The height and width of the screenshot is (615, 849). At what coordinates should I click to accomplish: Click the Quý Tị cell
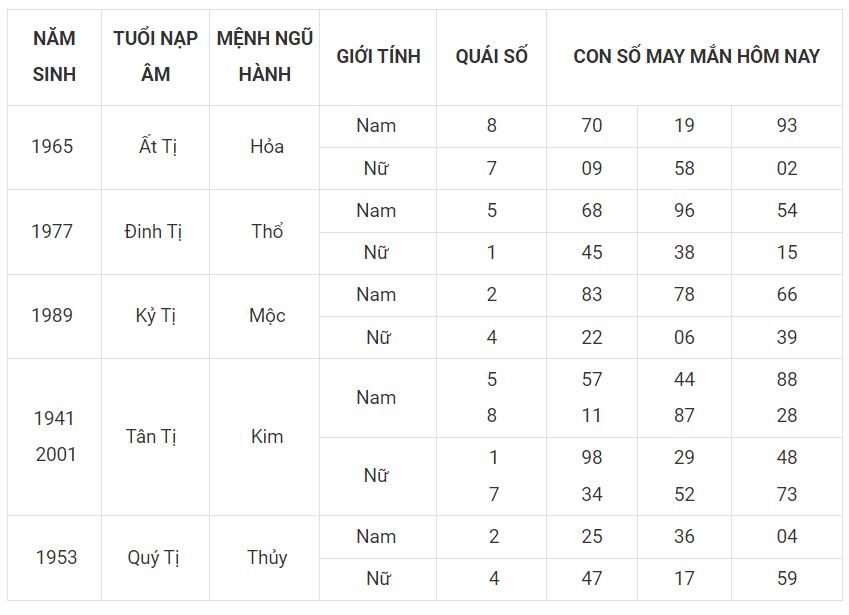coord(155,558)
